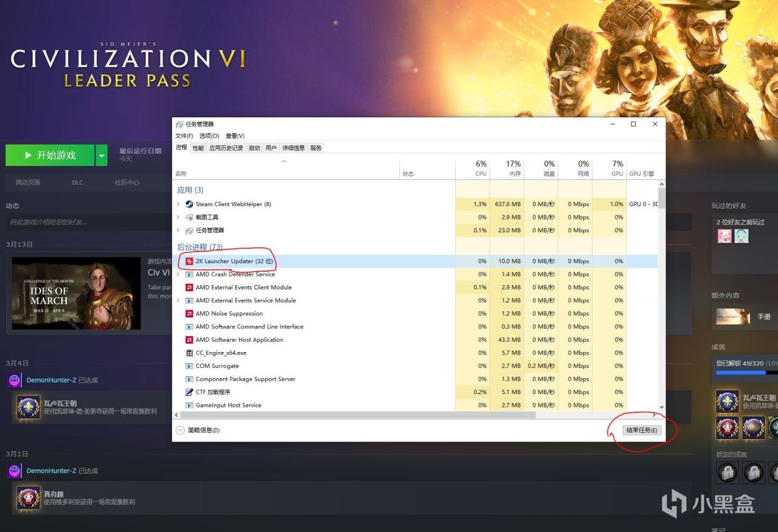Click the vertical scrollbar down arrow
Screen dimensions: 778x532
click(661, 407)
